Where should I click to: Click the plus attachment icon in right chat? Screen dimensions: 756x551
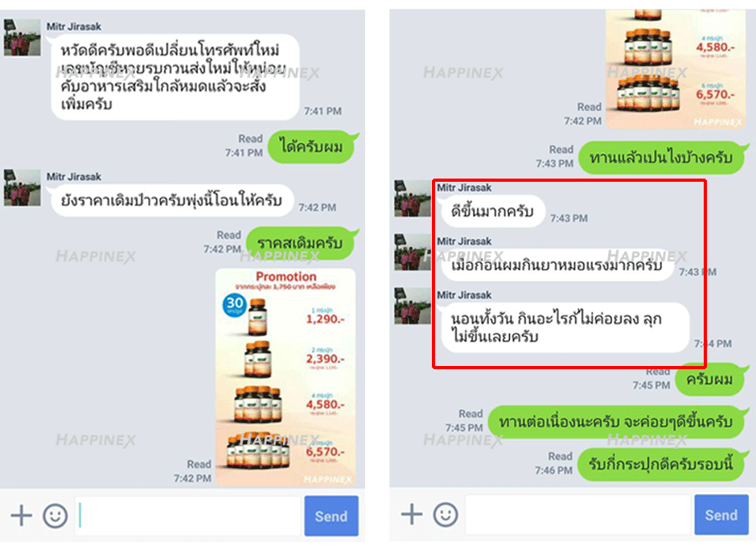click(412, 514)
